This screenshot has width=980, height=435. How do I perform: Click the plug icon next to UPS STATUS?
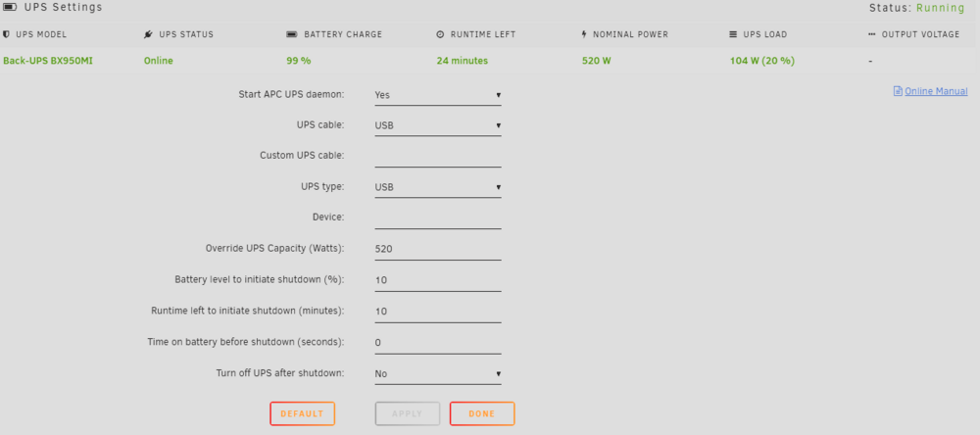[x=148, y=34]
